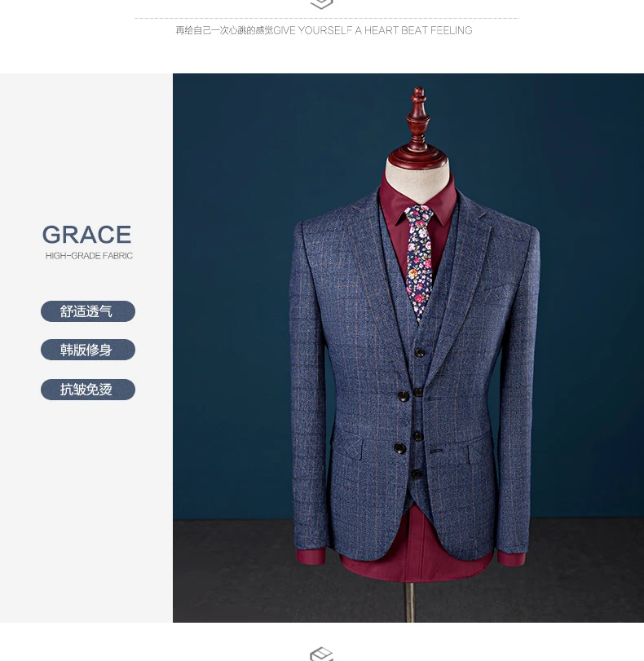Click the mannequin stand pole

click(x=409, y=602)
